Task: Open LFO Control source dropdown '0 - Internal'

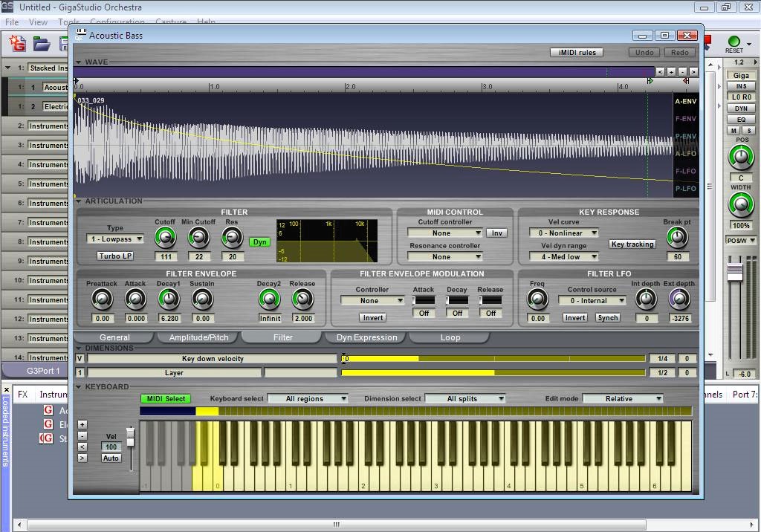Action: [592, 300]
